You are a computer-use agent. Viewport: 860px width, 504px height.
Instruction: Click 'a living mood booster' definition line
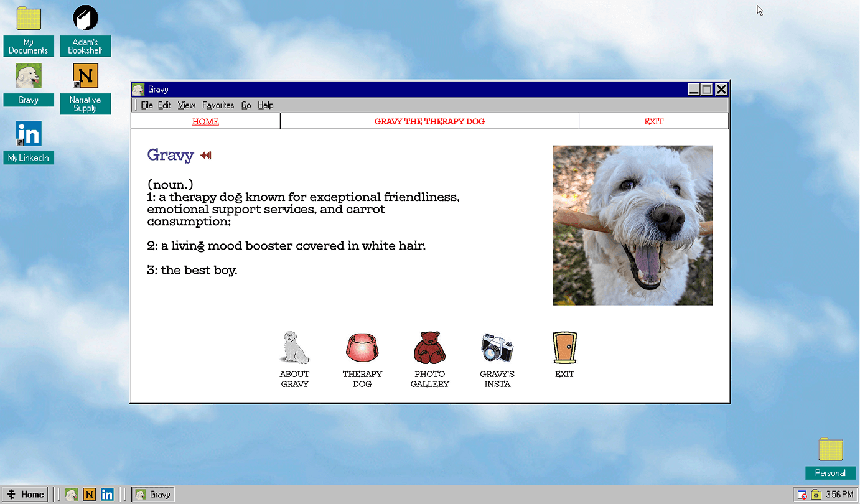coord(286,246)
